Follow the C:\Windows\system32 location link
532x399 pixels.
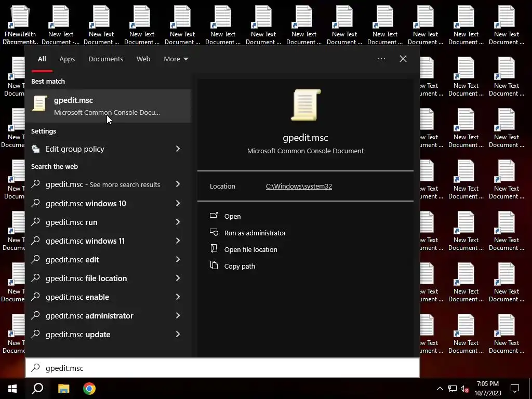299,187
